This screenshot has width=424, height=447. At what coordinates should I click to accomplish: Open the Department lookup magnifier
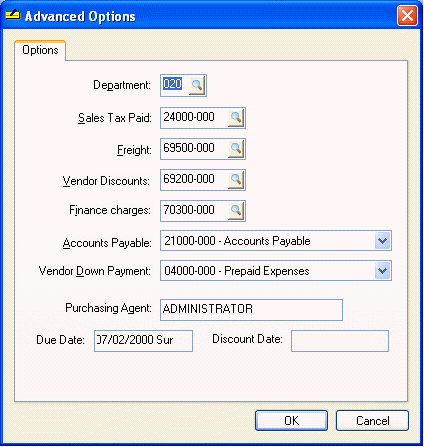(197, 86)
